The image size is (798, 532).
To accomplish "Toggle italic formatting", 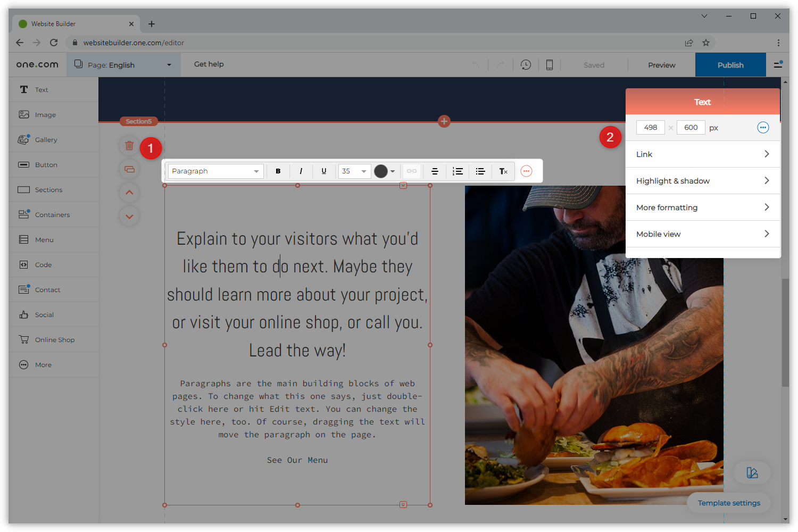I will (301, 171).
